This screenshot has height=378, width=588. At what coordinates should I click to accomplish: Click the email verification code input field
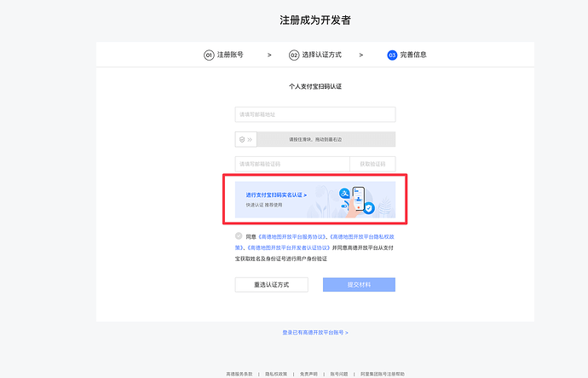[x=292, y=164]
